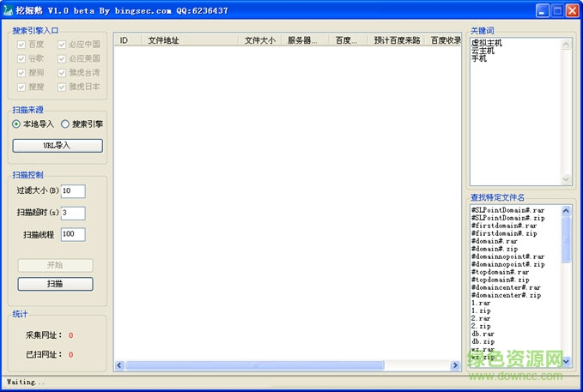The height and width of the screenshot is (392, 583).
Task: Click #topdomain#.zip entry
Action: [500, 280]
